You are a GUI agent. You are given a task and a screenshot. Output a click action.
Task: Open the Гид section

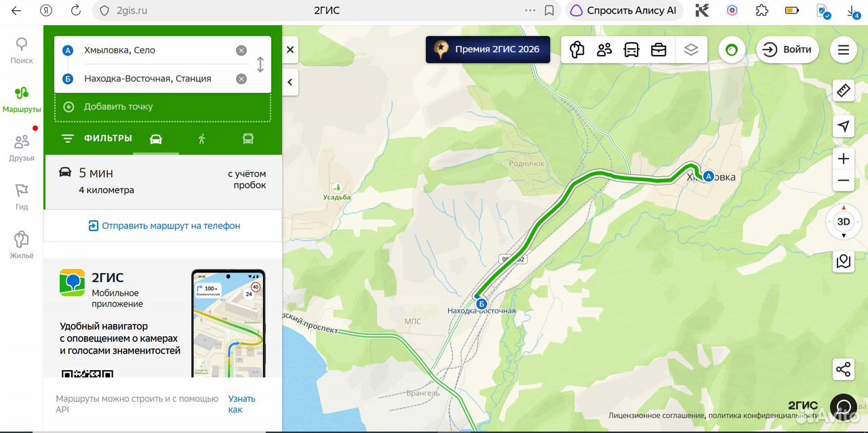(22, 196)
